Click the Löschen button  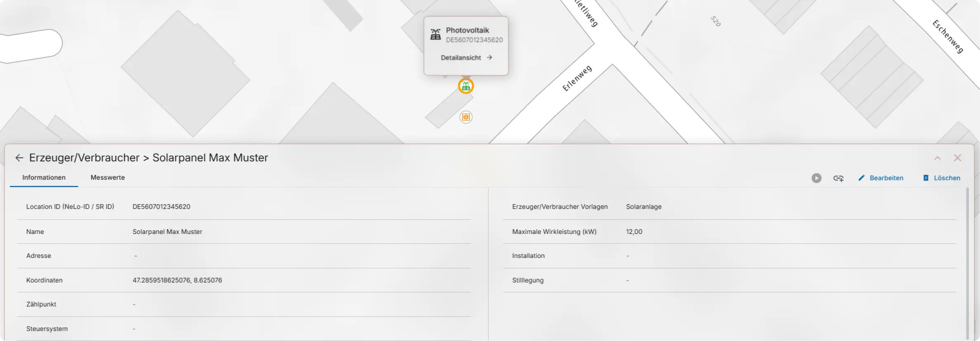942,178
